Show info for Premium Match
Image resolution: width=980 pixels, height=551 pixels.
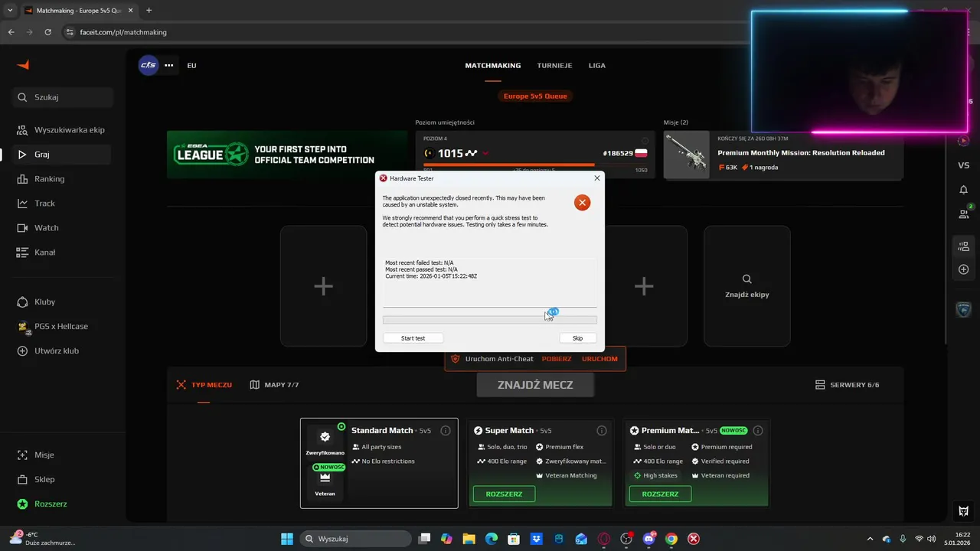[x=757, y=431]
